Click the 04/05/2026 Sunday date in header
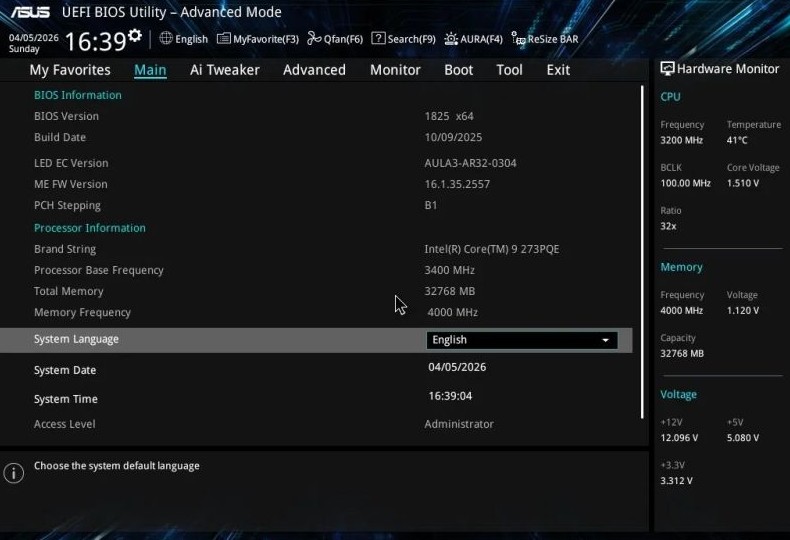 point(33,43)
